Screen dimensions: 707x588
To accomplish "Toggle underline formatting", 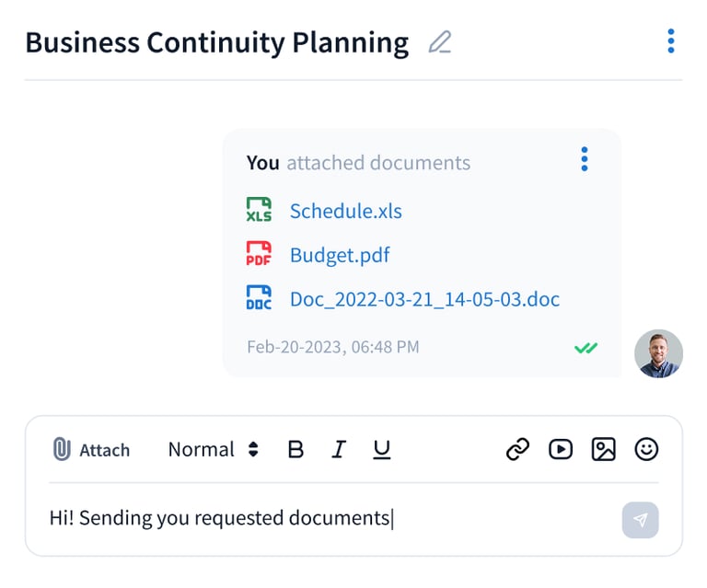I will [381, 450].
